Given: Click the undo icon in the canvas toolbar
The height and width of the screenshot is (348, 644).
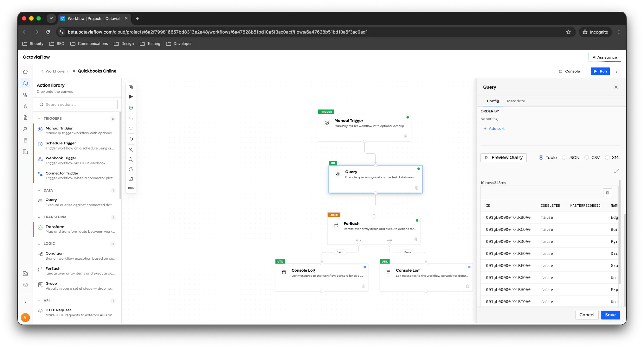Looking at the screenshot, I should click(131, 119).
